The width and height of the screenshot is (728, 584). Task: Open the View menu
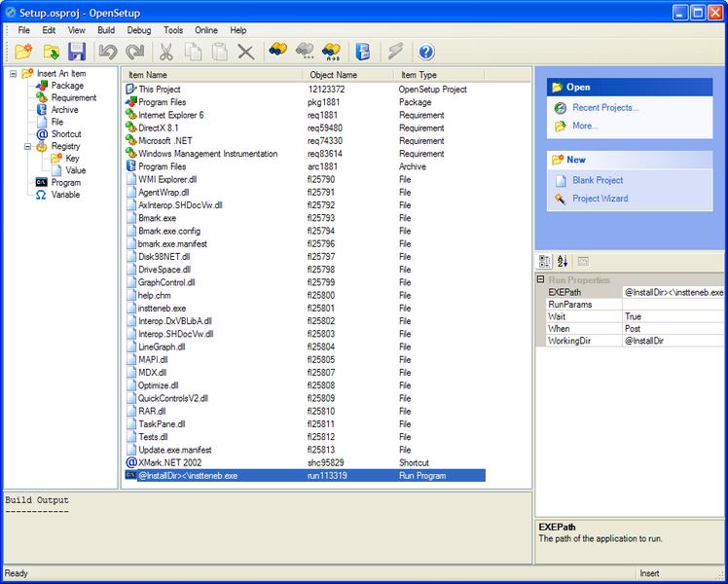tap(77, 30)
